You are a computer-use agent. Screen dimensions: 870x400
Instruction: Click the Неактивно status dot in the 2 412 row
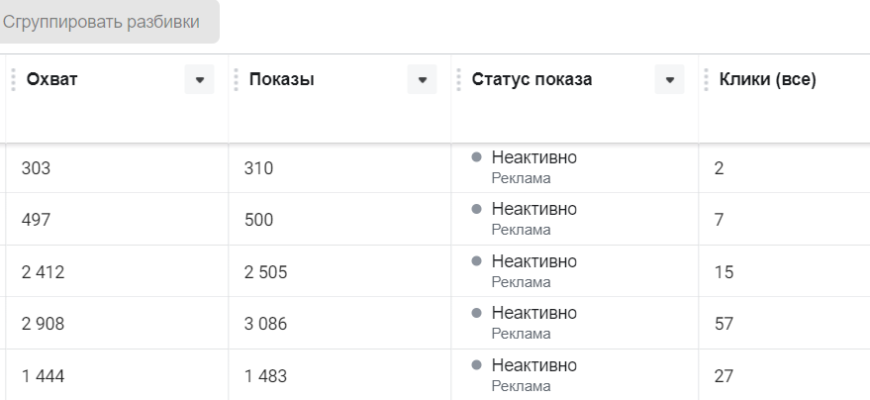[x=479, y=264]
